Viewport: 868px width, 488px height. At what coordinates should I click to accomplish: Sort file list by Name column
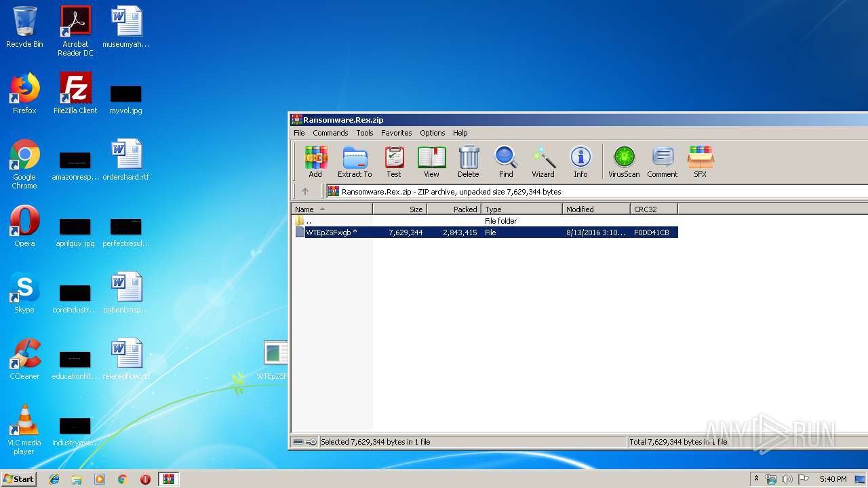[x=332, y=209]
